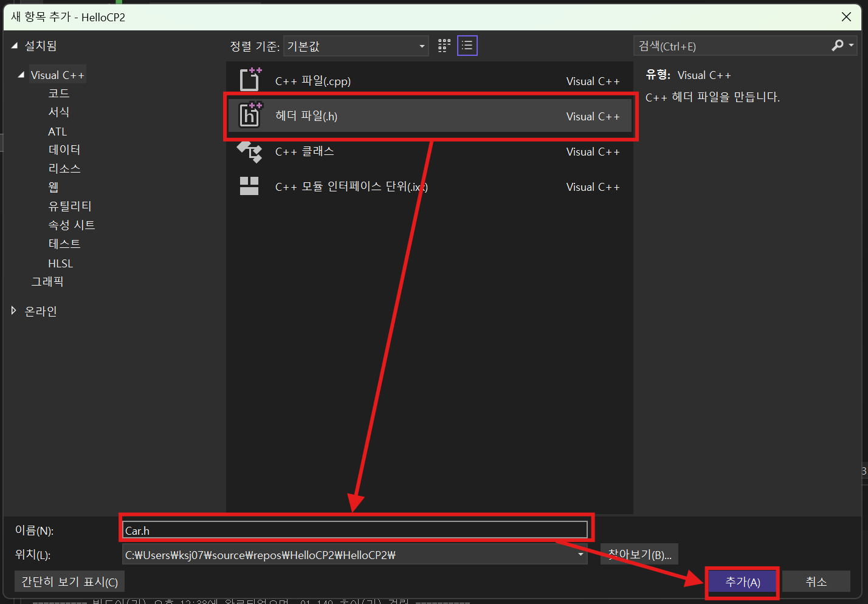This screenshot has height=604, width=868.
Task: Select the 테스트 category
Action: [x=64, y=244]
